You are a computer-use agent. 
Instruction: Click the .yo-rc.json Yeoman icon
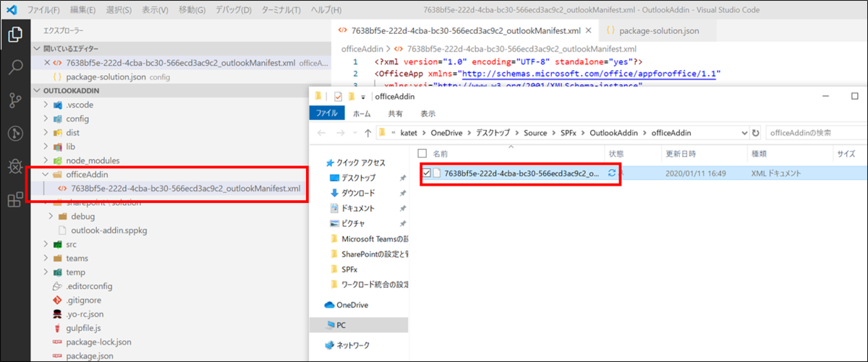point(57,314)
